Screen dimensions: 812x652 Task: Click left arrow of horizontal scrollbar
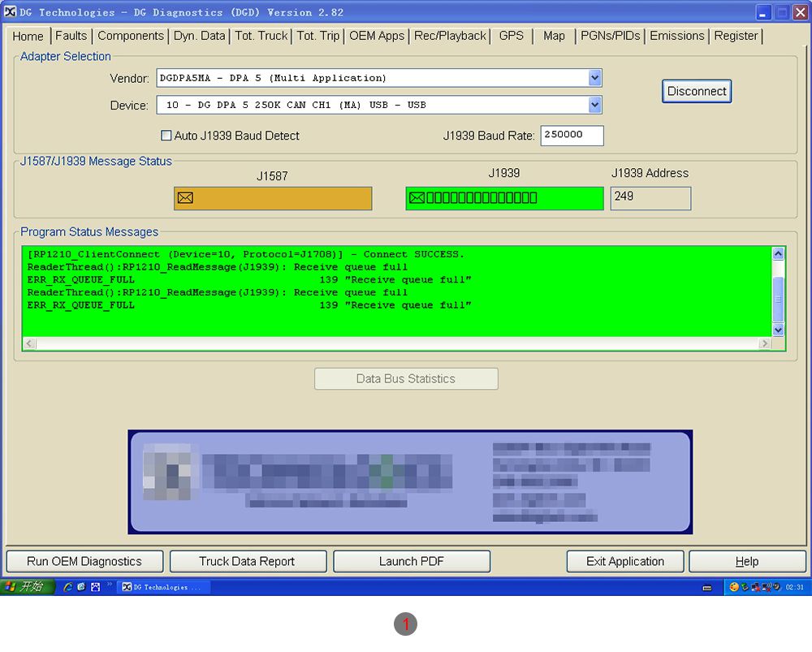pos(29,343)
